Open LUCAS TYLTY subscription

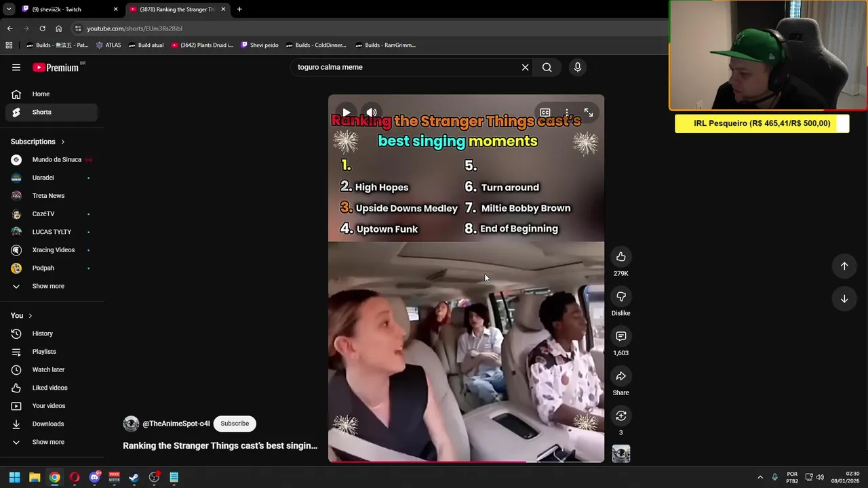coord(52,232)
